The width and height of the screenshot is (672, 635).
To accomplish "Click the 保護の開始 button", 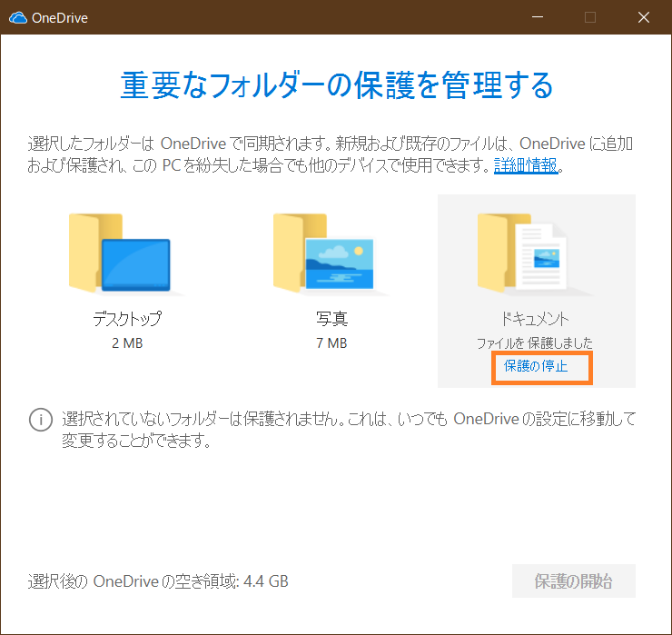I will click(x=573, y=581).
